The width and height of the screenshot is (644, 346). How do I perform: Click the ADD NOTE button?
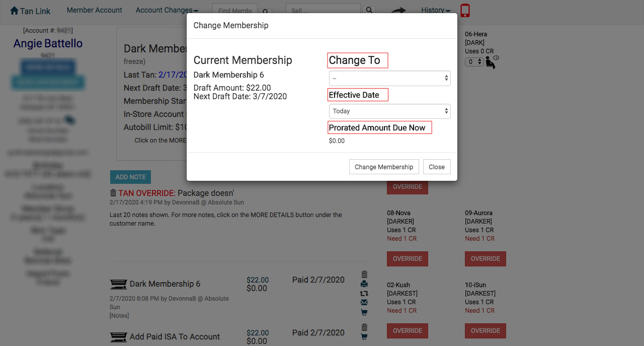click(x=130, y=177)
